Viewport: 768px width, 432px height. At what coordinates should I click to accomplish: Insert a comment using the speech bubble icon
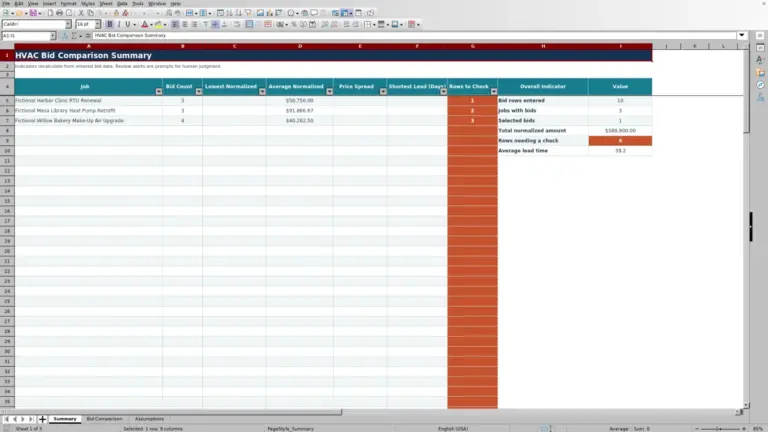pyautogui.click(x=314, y=13)
